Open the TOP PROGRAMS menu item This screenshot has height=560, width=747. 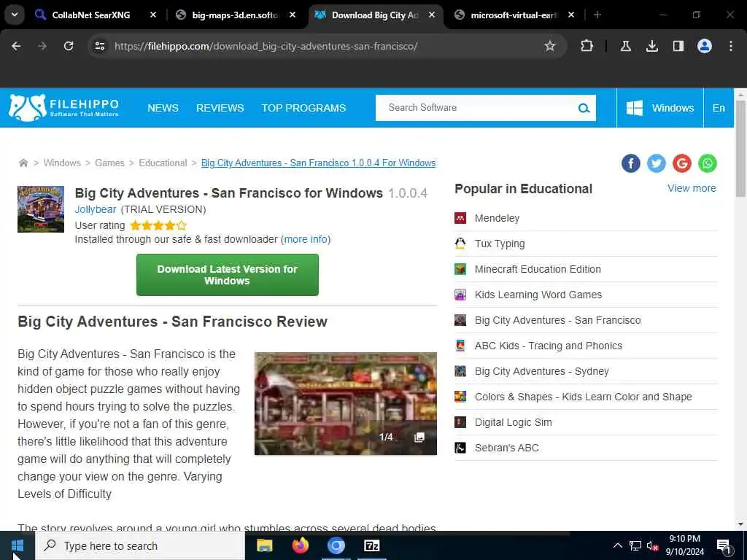coord(303,108)
